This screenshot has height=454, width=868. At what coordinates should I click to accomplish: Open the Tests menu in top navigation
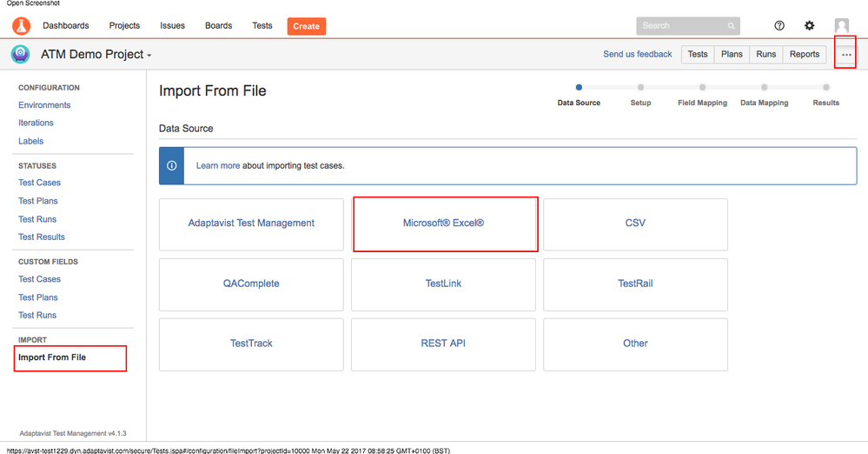coord(262,25)
